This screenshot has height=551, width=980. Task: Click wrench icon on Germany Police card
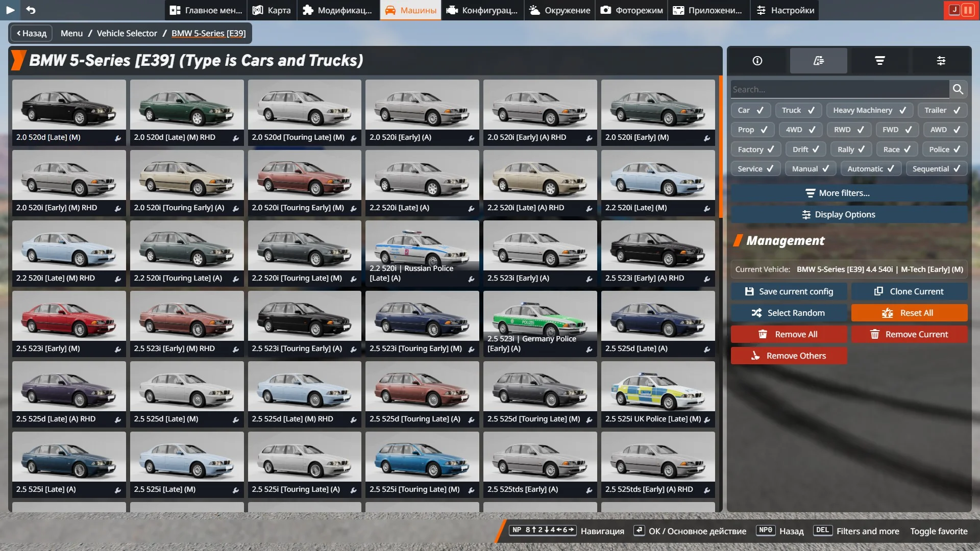[x=589, y=349]
